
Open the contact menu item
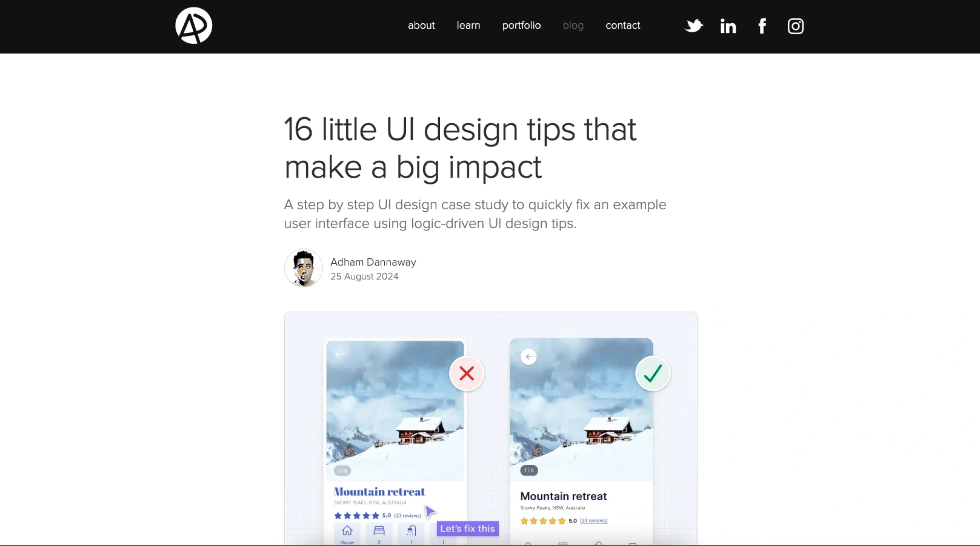(623, 25)
